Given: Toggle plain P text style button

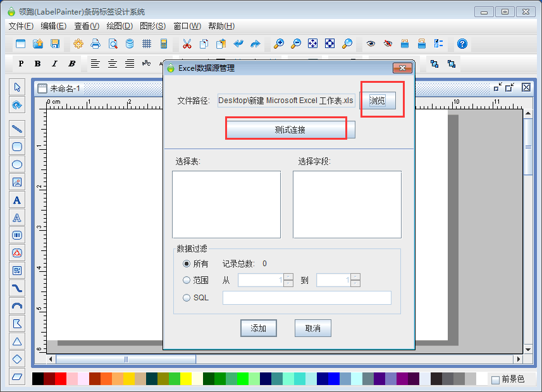Looking at the screenshot, I should pyautogui.click(x=21, y=64).
